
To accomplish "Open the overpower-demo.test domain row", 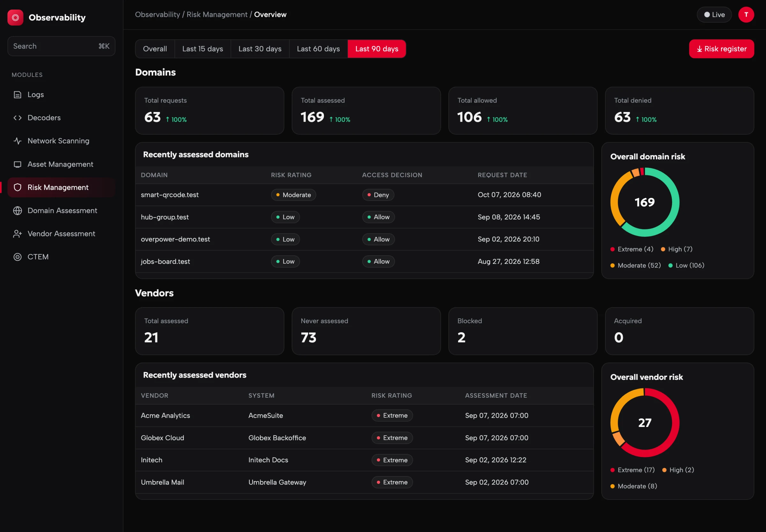I will (x=364, y=239).
